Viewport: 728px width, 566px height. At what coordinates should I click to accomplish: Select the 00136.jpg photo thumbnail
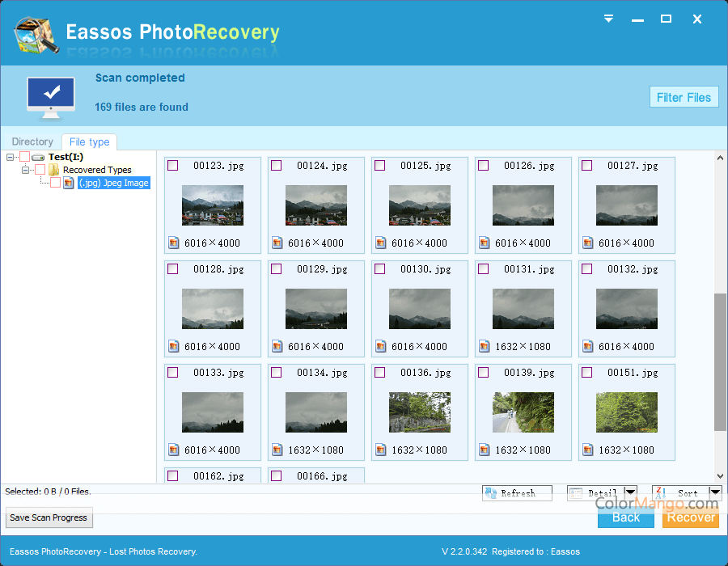coord(419,412)
